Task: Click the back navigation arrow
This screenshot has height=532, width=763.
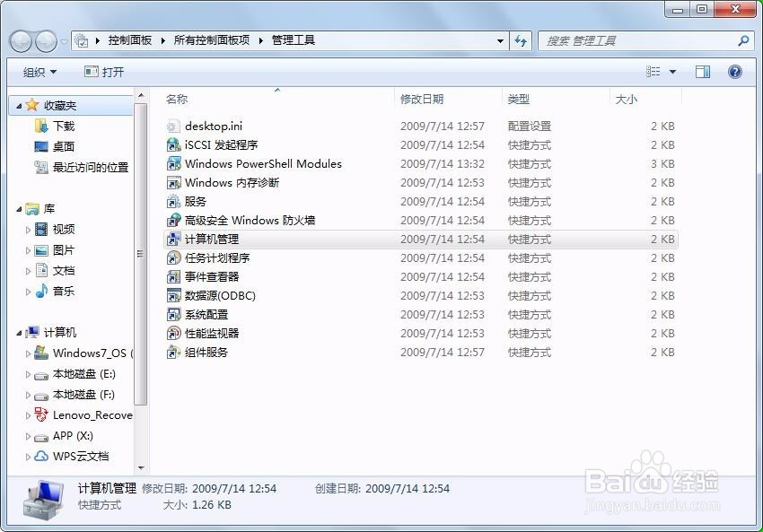Action: coord(21,41)
